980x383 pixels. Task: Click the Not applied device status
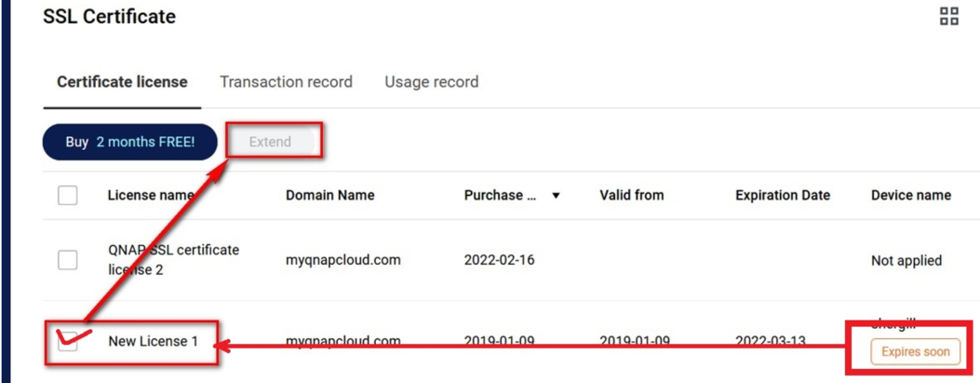[906, 260]
